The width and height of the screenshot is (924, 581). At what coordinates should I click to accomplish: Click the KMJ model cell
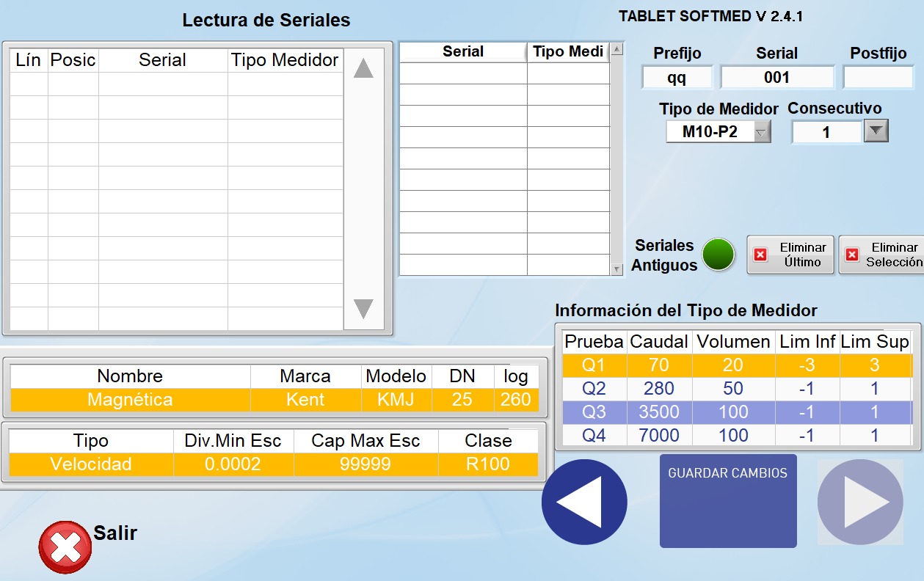(396, 400)
